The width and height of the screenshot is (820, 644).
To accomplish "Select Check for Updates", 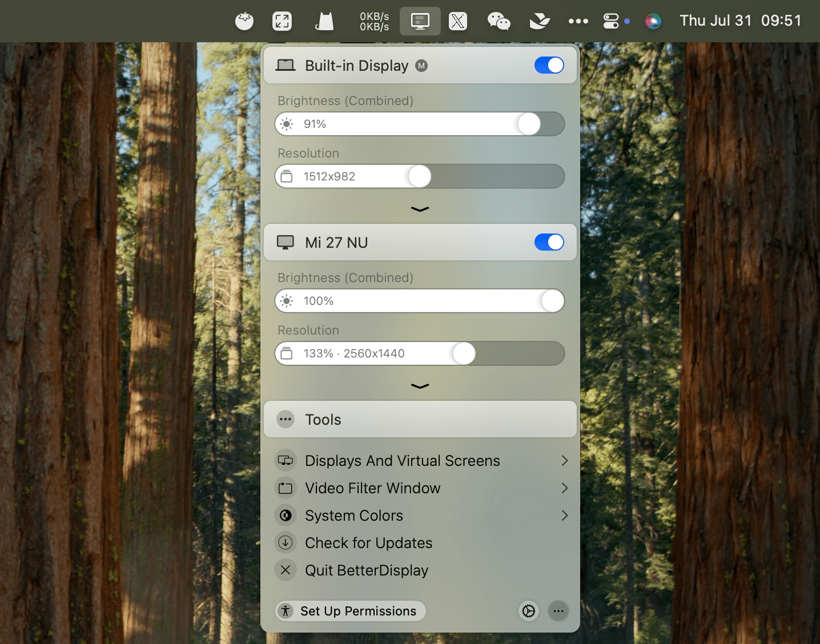I will (x=368, y=543).
